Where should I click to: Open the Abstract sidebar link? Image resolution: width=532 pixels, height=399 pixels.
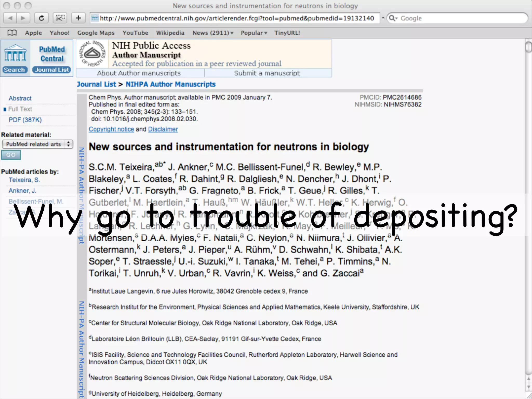(20, 98)
